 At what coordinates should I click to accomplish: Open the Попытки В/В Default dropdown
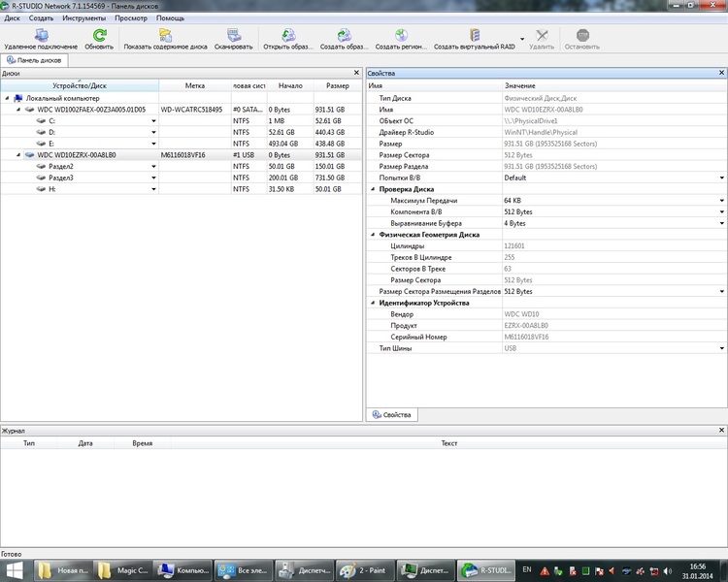pos(721,178)
